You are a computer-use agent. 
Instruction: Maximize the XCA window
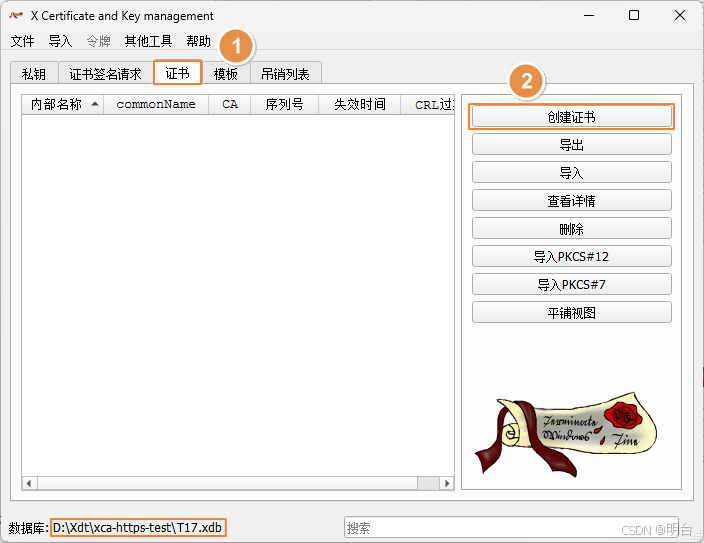[634, 15]
